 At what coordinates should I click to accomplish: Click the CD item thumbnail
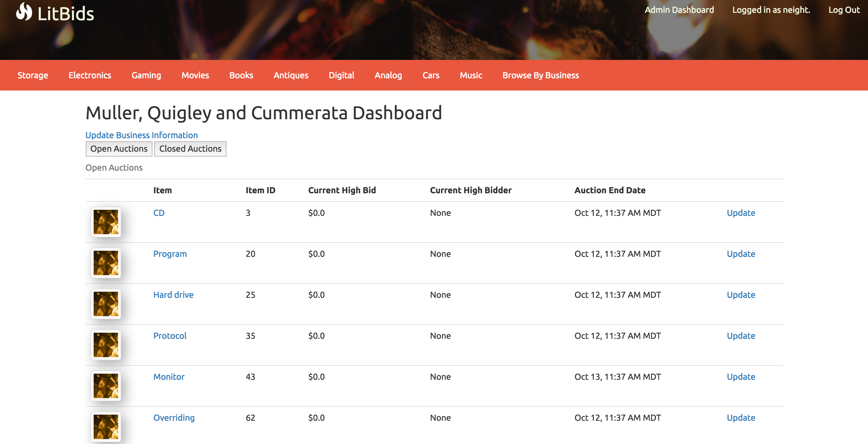[x=106, y=222]
